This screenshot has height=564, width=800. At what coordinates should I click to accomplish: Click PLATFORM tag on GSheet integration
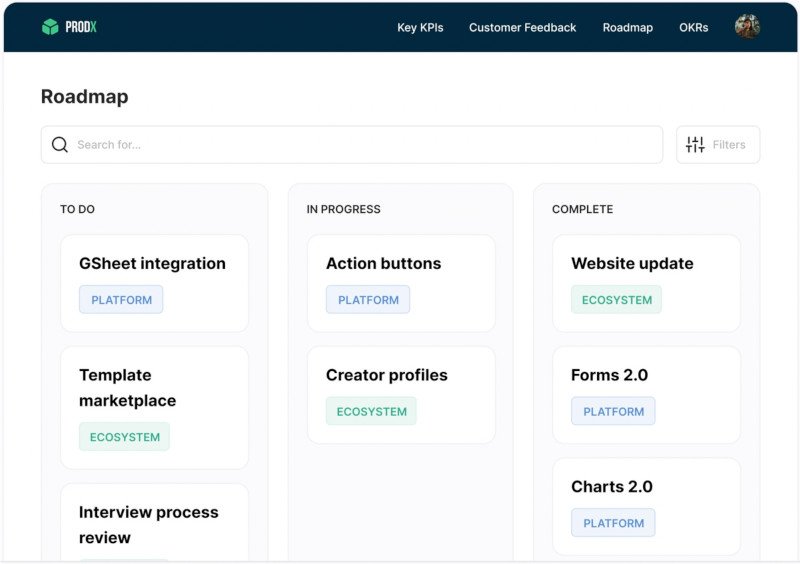pos(121,300)
